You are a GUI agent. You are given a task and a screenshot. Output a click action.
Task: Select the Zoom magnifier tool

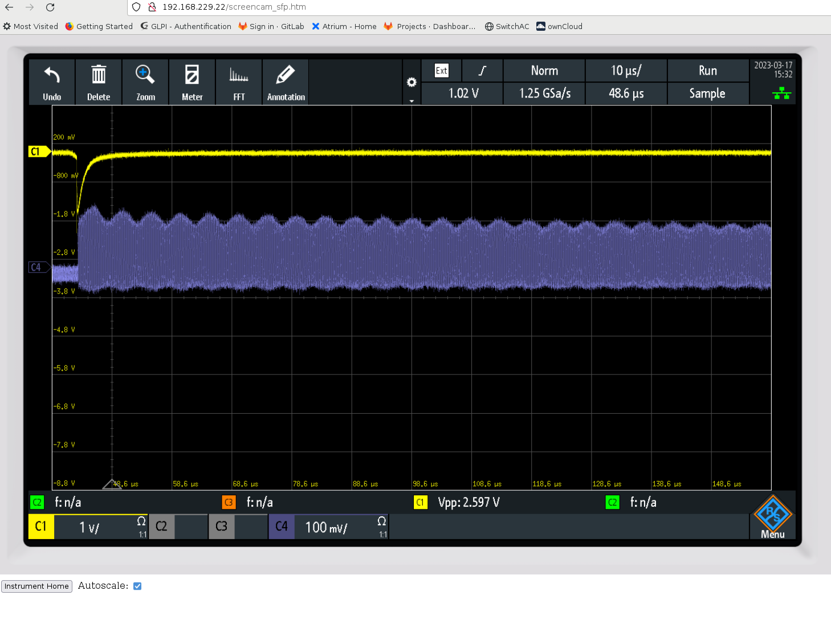(145, 76)
